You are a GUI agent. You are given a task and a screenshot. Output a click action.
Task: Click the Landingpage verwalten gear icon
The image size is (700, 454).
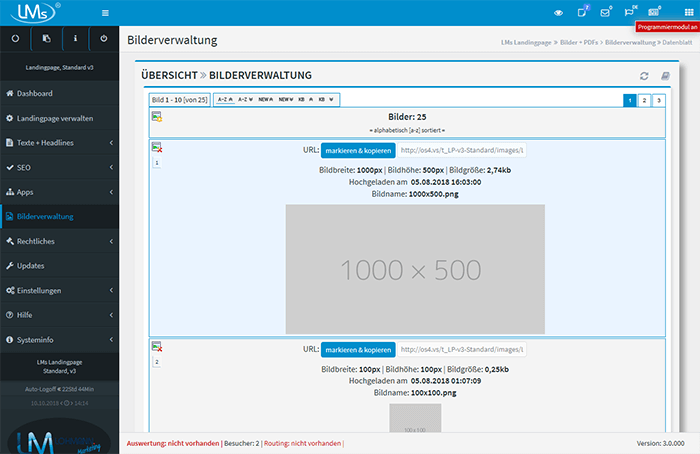[x=10, y=118]
